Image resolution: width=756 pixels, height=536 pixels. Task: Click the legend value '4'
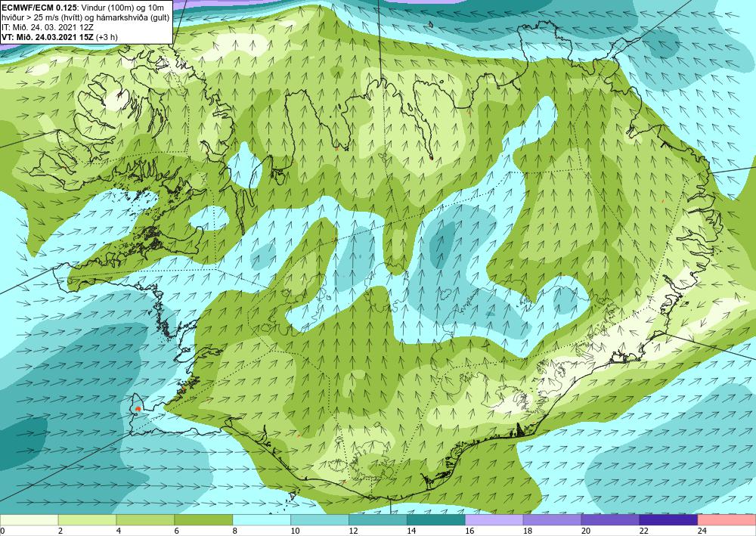(x=119, y=531)
